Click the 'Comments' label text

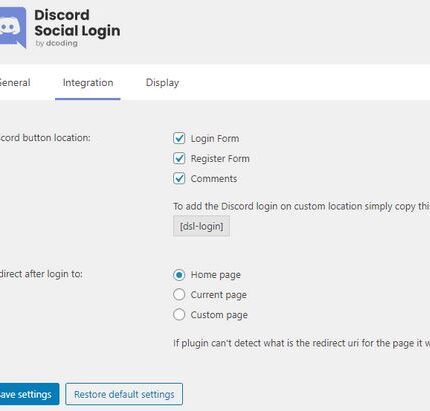tap(214, 178)
